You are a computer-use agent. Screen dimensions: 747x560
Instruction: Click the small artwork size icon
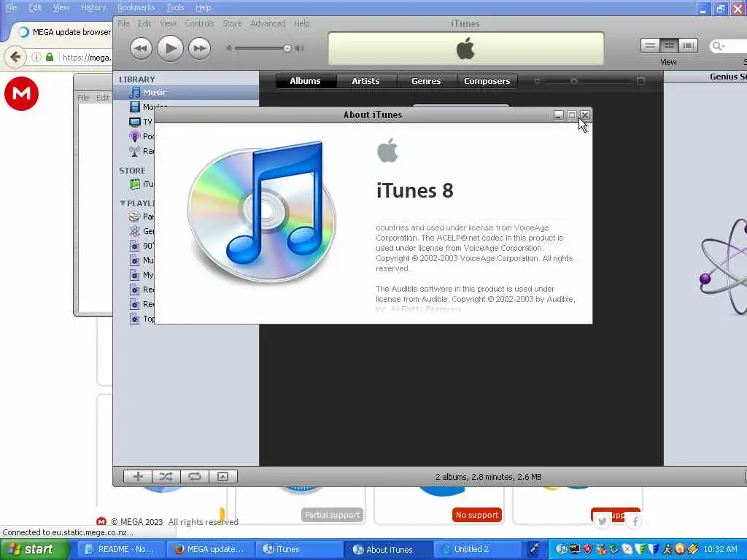click(x=537, y=82)
